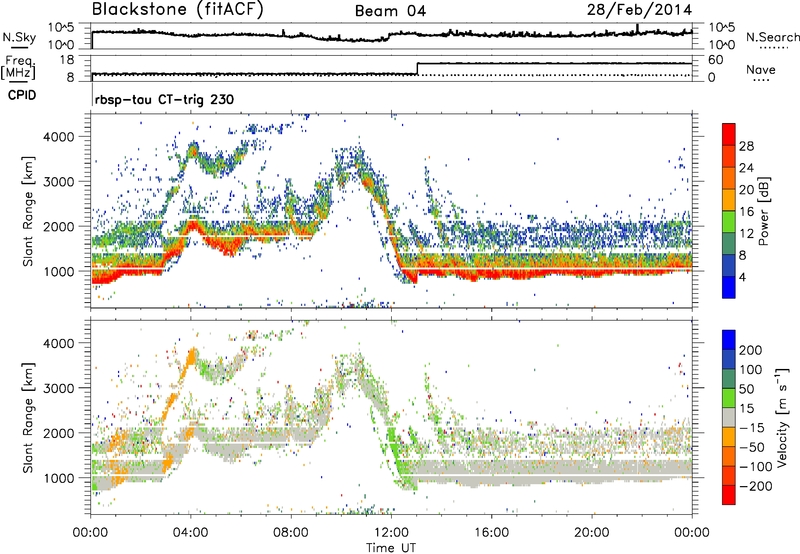The image size is (800, 554).
Task: Click the '200' tick on the Velocity scale
Action: point(751,350)
